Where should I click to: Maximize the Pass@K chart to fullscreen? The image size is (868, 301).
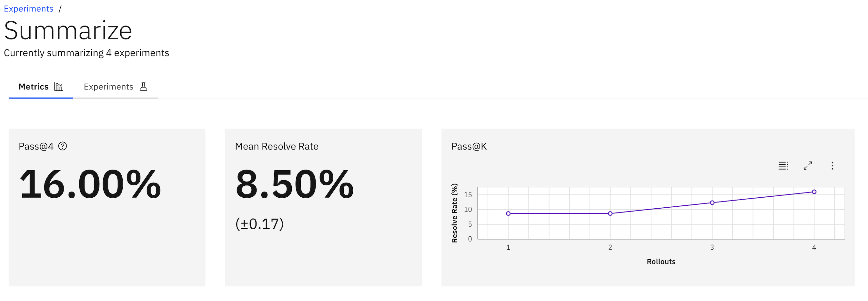coord(808,166)
